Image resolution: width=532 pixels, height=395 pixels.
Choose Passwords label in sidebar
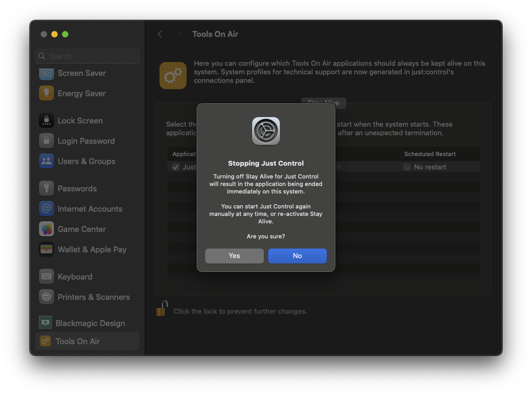coord(77,189)
